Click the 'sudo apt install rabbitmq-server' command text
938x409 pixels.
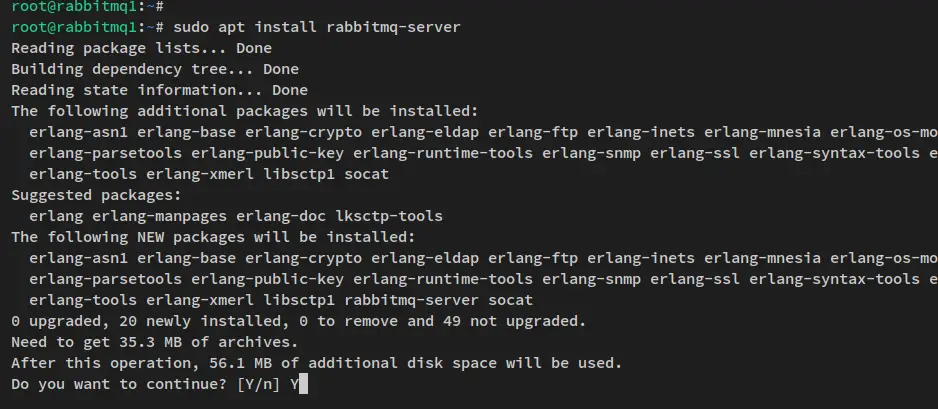pos(316,27)
